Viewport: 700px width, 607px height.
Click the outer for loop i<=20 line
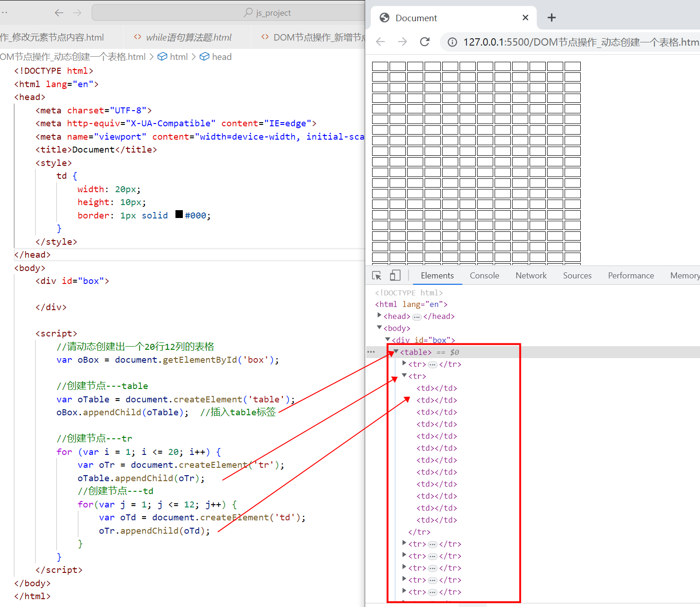[139, 452]
